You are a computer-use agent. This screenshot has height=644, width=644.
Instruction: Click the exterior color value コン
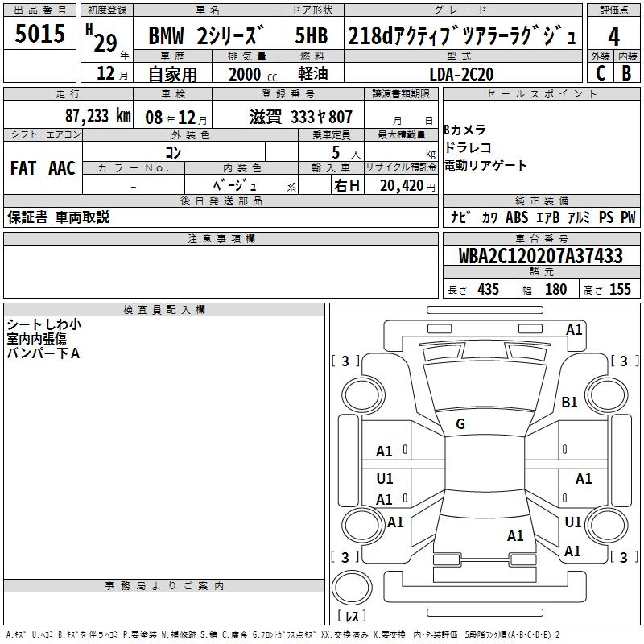coord(173,152)
